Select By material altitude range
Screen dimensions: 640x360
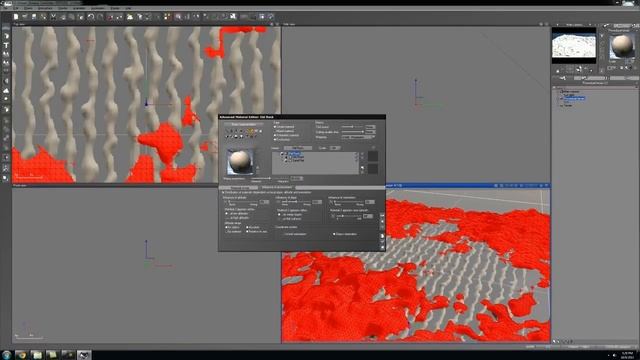click(x=234, y=232)
